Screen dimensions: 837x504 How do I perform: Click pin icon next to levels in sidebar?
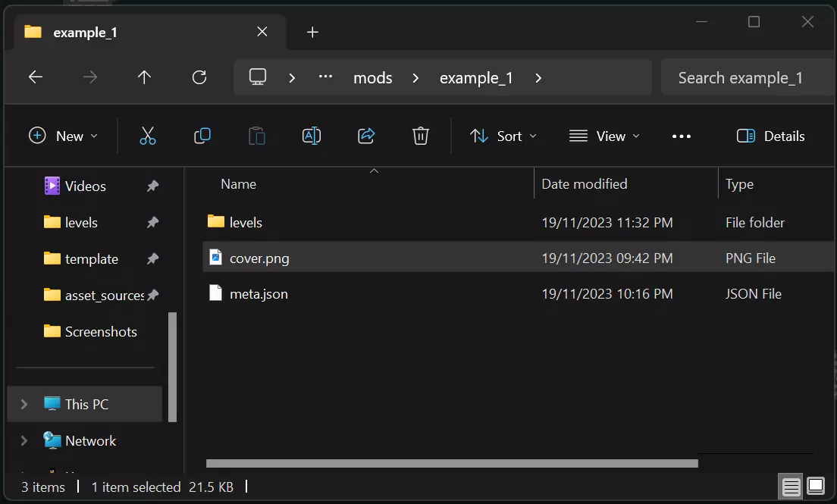[152, 222]
